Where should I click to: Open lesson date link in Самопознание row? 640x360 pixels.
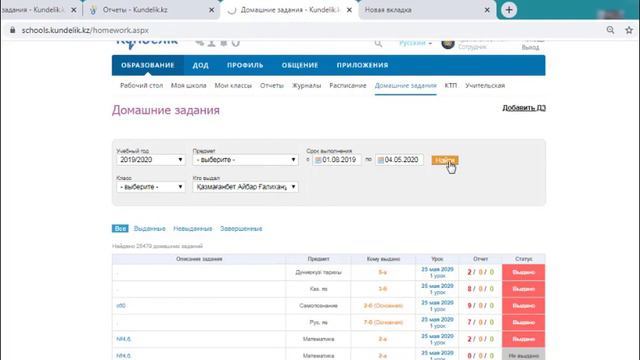pos(437,303)
